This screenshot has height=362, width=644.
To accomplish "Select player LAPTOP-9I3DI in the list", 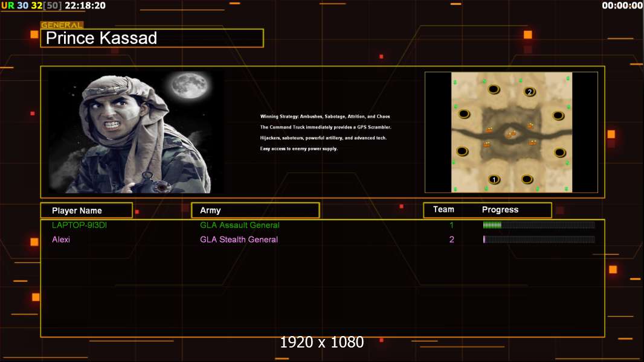I will tap(79, 225).
